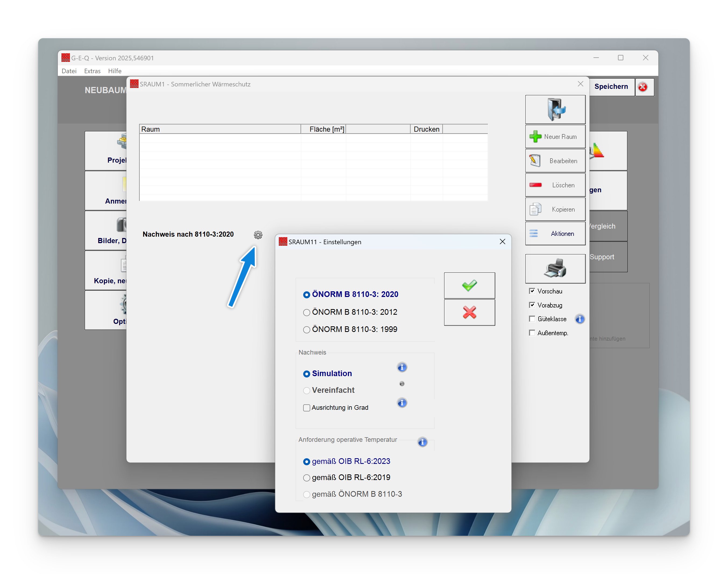Open the Extras menu
Viewport: 728px width, 574px height.
[x=92, y=71]
